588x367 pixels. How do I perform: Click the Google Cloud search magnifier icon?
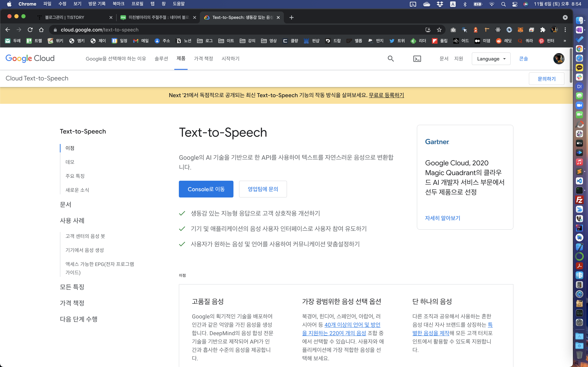point(390,59)
